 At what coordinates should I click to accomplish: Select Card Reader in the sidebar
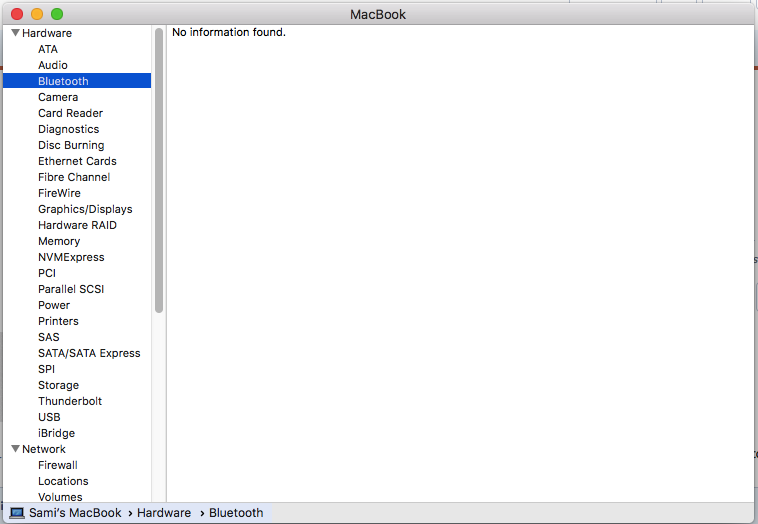pyautogui.click(x=71, y=113)
